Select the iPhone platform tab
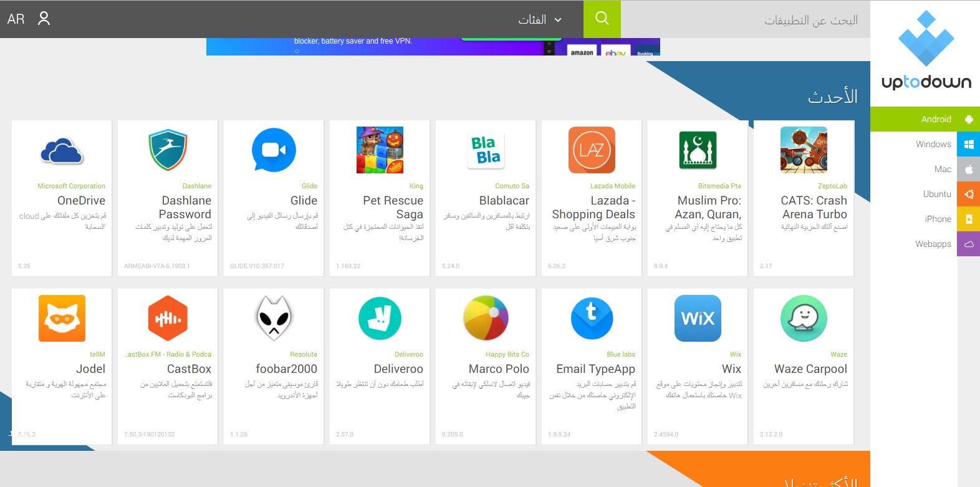Viewport: 980px width, 487px height. pyautogui.click(x=925, y=219)
